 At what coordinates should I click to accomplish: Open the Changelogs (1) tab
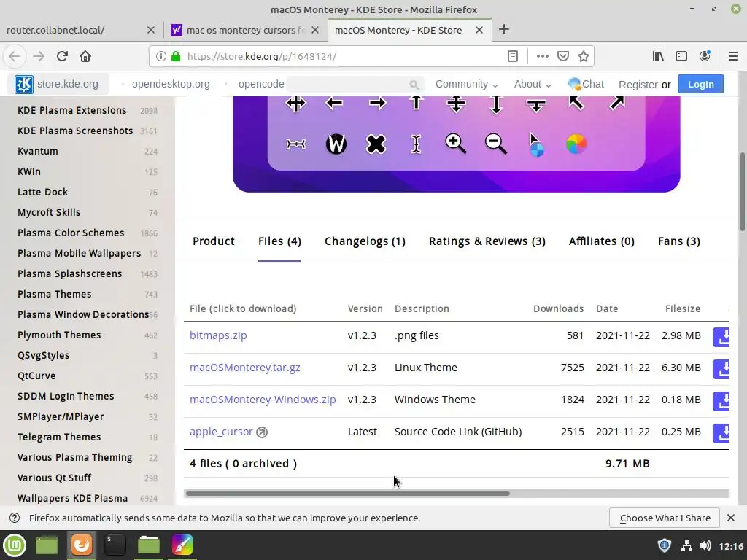[x=365, y=241]
